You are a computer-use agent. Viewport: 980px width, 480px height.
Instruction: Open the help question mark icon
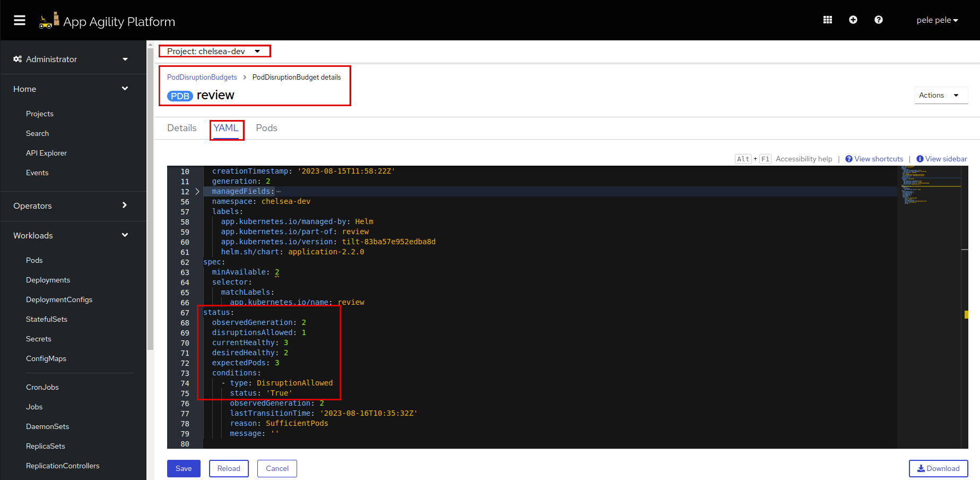[878, 20]
